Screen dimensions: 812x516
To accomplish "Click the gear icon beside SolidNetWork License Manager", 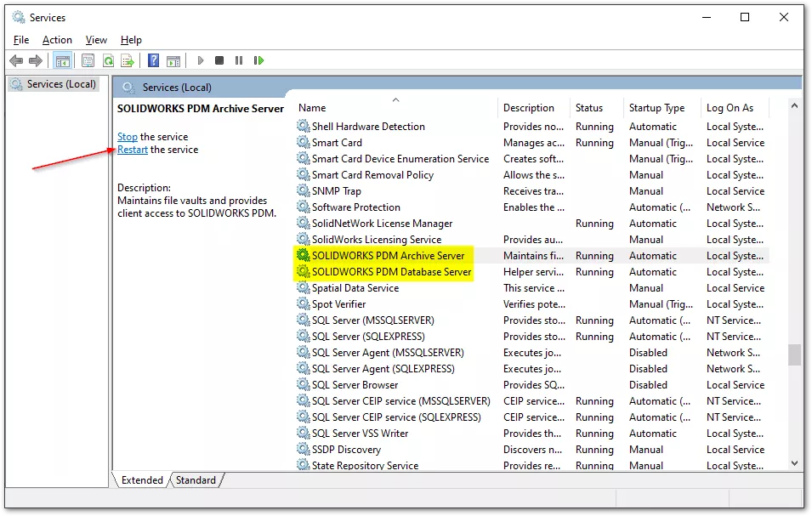I will click(303, 223).
